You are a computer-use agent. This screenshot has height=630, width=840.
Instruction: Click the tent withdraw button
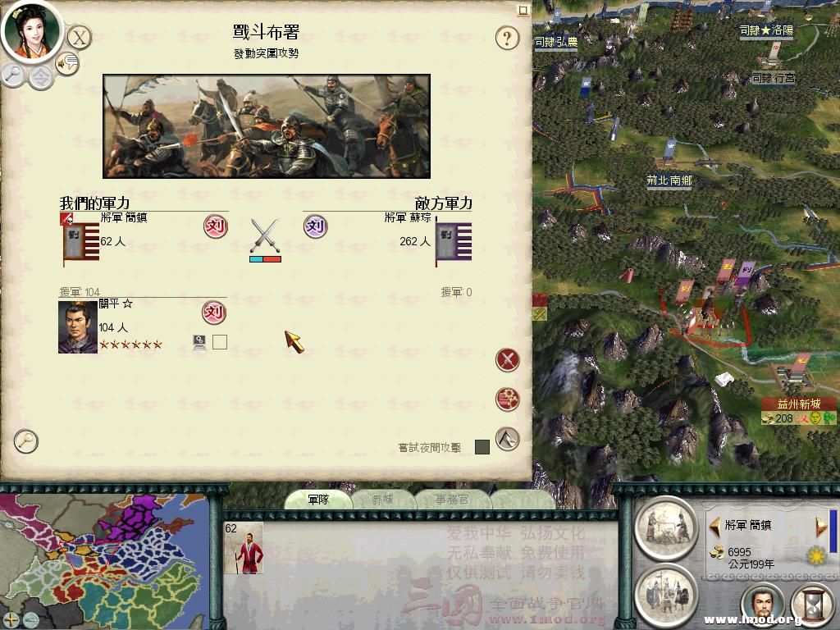tap(507, 439)
